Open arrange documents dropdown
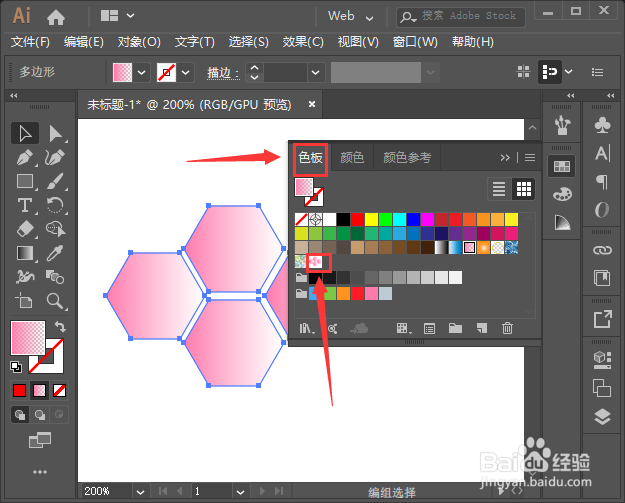Viewport: 625px width, 503px height. click(118, 16)
